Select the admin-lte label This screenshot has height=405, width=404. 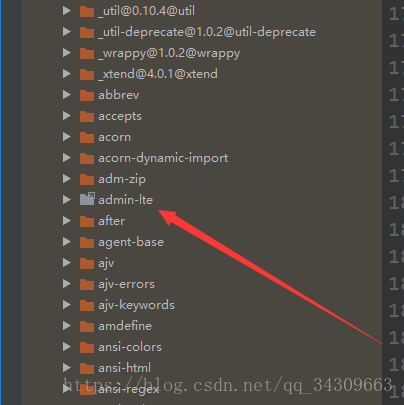click(125, 200)
